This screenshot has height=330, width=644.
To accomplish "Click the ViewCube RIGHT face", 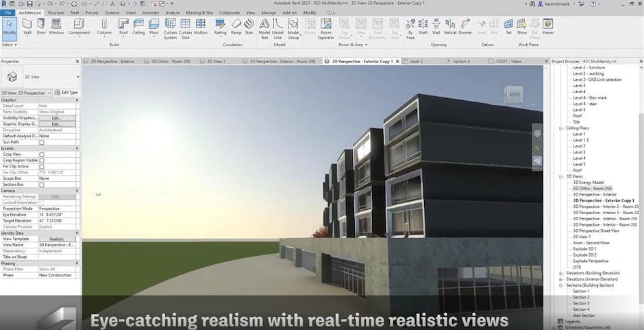I will (x=515, y=94).
